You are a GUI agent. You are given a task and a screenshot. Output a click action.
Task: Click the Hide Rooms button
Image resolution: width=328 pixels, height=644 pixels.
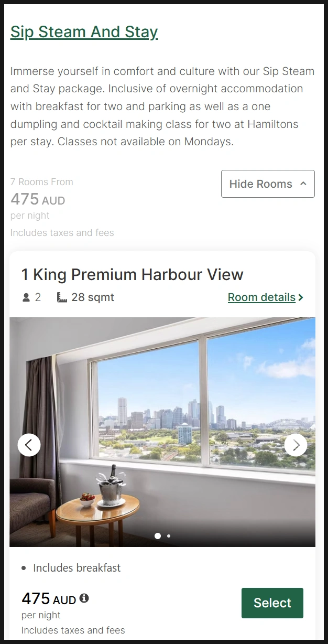pyautogui.click(x=268, y=184)
